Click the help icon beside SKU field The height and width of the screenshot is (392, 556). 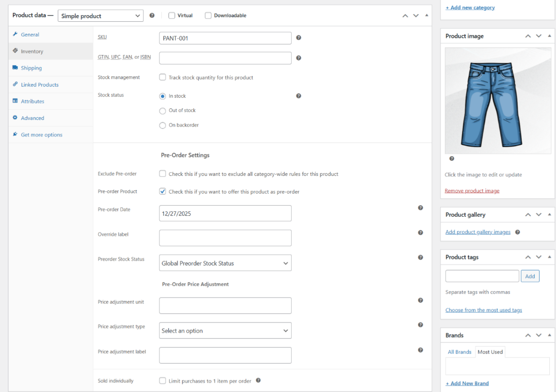click(x=298, y=37)
